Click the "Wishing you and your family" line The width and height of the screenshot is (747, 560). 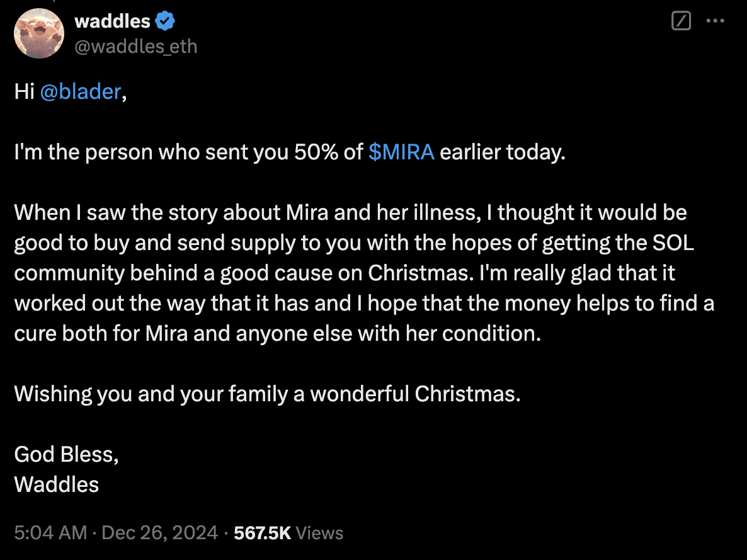point(267,394)
